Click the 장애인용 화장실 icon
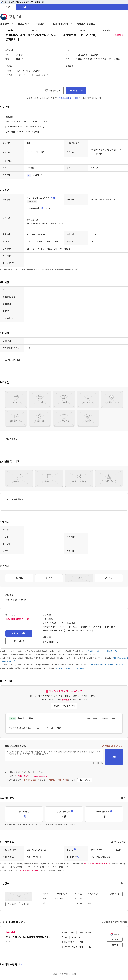This screenshot has width=128, height=980. (x=79, y=478)
